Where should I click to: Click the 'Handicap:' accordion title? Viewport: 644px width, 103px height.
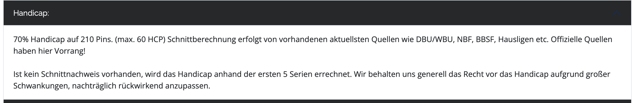click(x=31, y=13)
